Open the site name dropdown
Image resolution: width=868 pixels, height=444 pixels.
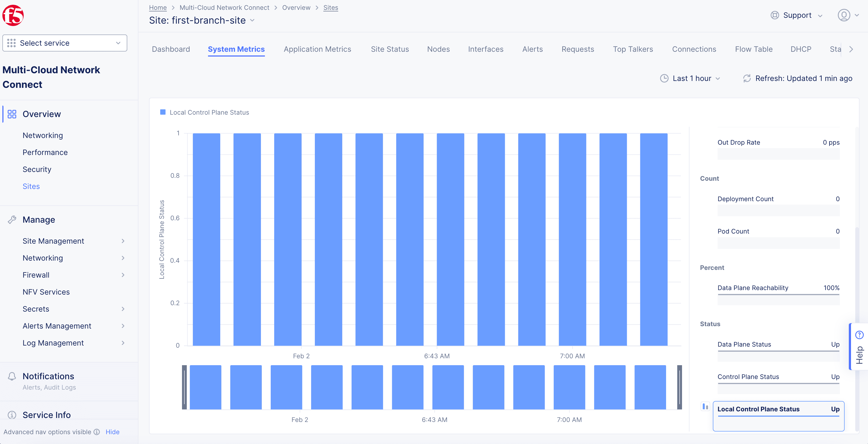(x=252, y=20)
